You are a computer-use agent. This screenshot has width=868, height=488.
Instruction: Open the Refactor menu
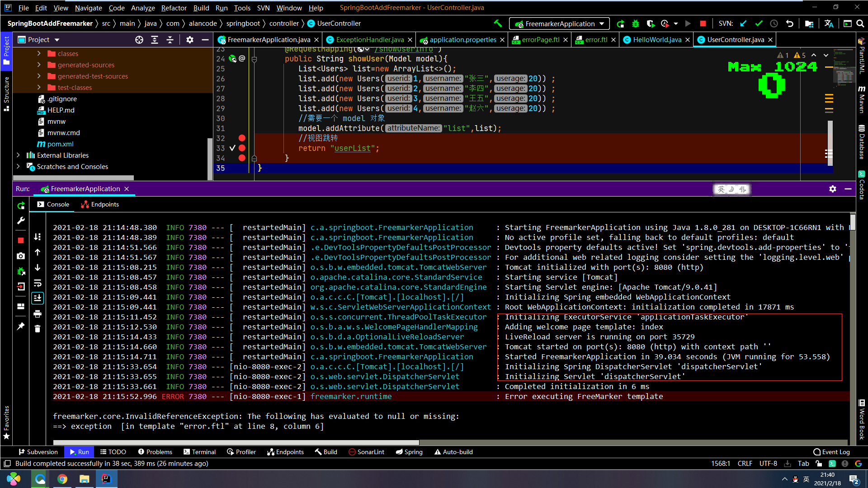tap(174, 8)
